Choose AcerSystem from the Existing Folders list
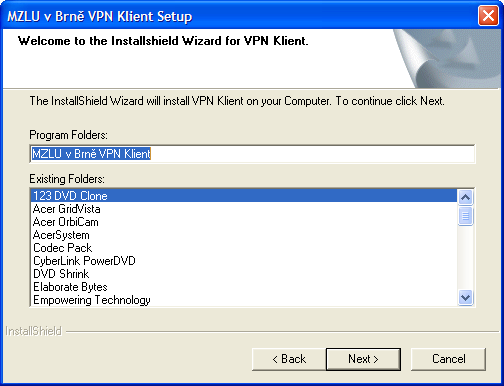 [244, 235]
